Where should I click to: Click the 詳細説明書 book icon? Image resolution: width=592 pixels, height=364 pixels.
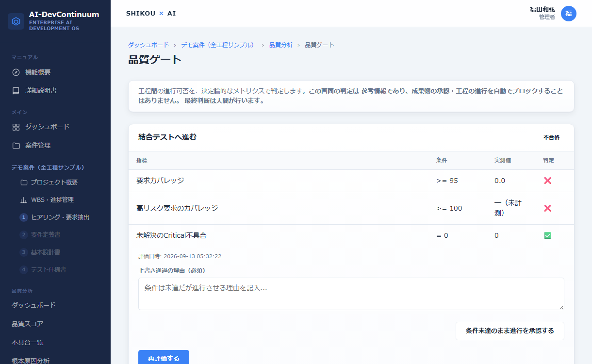(16, 90)
